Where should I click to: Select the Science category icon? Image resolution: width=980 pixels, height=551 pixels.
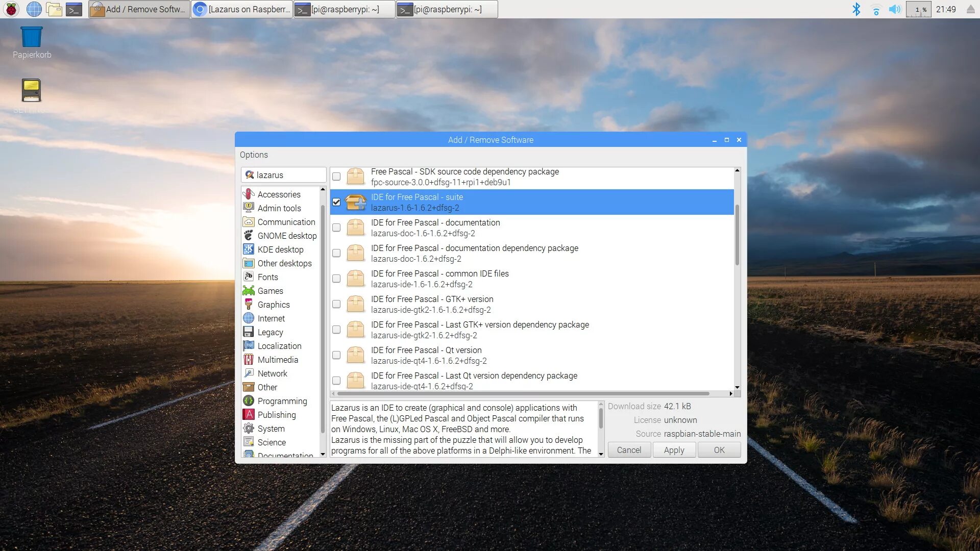249,442
